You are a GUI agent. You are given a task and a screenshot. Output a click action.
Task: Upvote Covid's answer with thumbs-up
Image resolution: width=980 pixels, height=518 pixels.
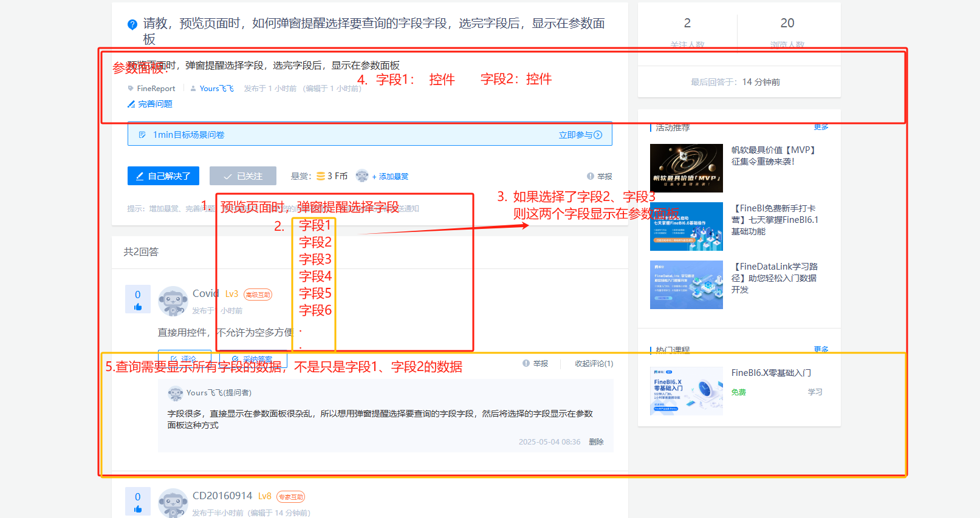coord(138,307)
